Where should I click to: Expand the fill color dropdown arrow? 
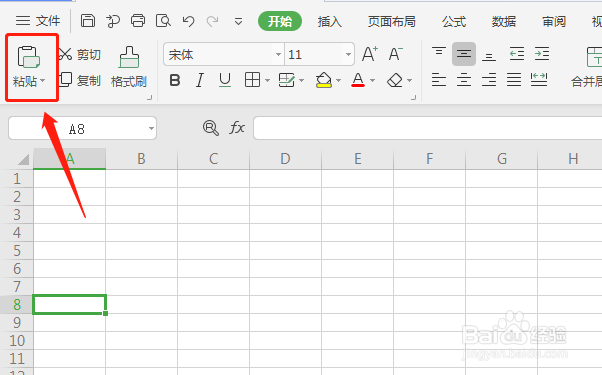coord(338,81)
